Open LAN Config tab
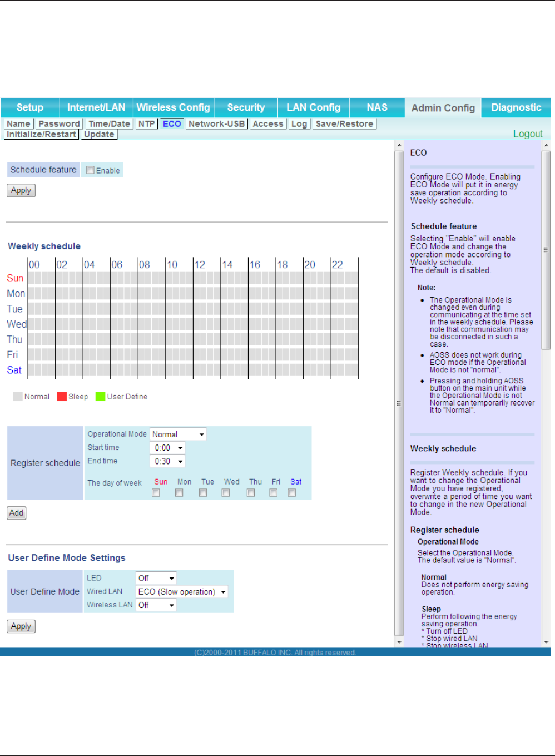 [x=314, y=107]
